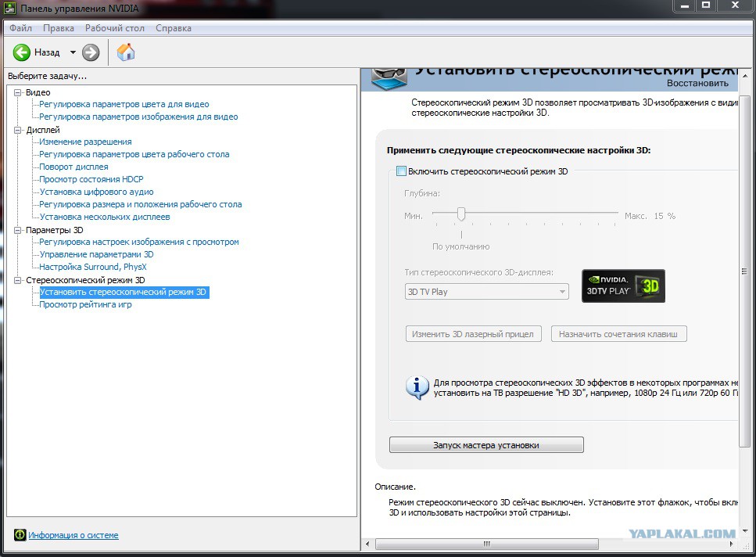756x557 pixels.
Task: Select Установить стереоскопический режим 3D item
Action: click(x=124, y=293)
